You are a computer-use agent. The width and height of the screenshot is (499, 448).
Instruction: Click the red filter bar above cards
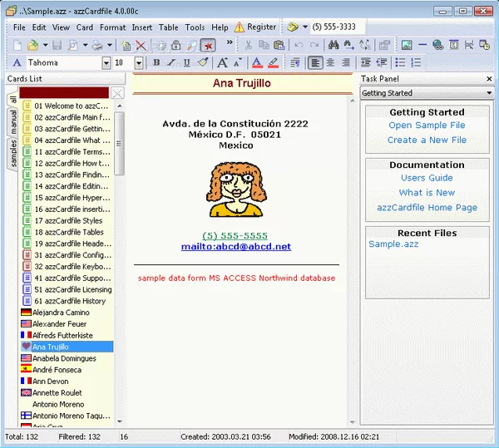pyautogui.click(x=64, y=93)
